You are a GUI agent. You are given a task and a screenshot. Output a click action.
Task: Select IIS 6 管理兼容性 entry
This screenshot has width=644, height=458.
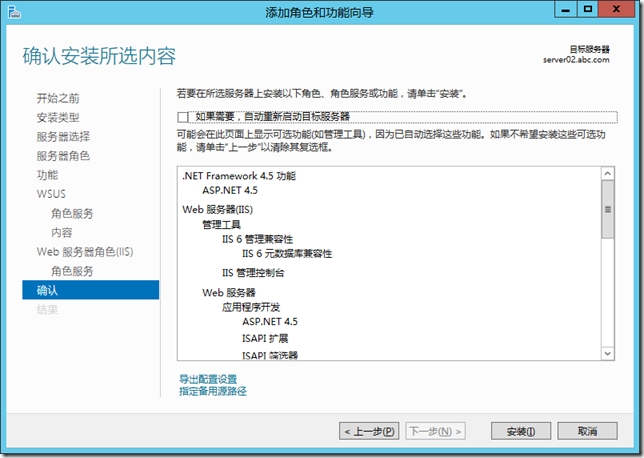(x=258, y=239)
